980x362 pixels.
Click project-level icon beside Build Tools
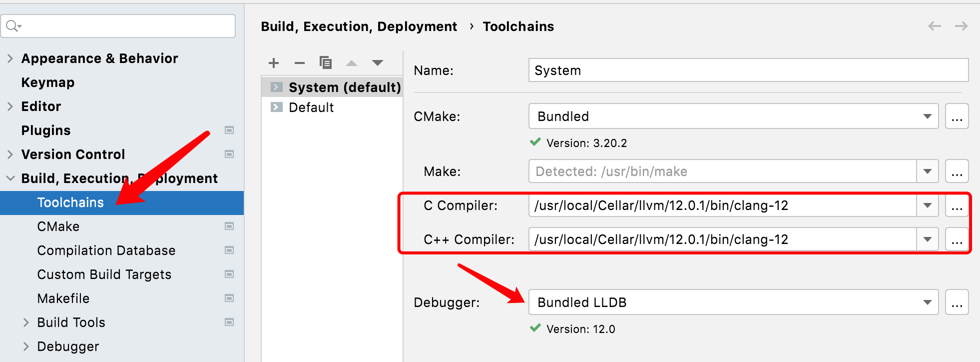coord(229,322)
